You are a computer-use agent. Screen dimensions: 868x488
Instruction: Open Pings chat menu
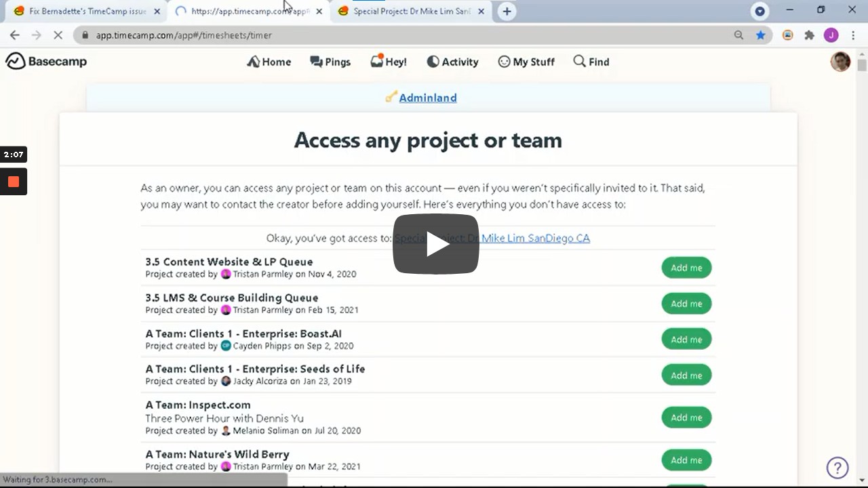(330, 62)
